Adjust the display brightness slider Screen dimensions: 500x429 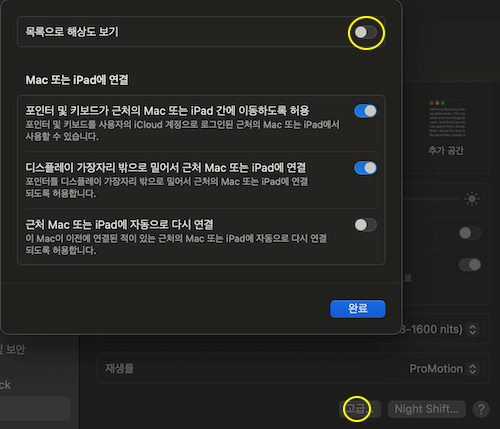[x=431, y=199]
